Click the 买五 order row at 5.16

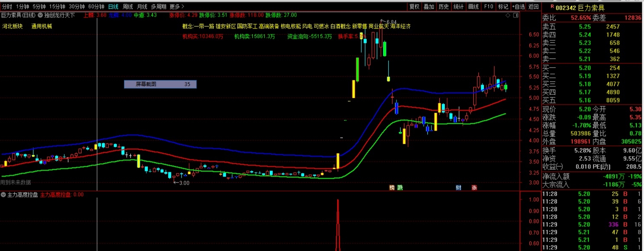tap(592, 100)
